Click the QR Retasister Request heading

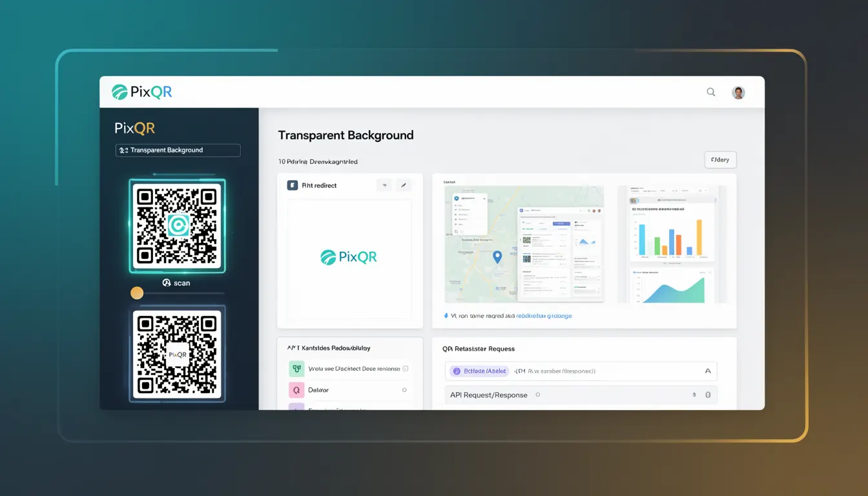pyautogui.click(x=479, y=349)
